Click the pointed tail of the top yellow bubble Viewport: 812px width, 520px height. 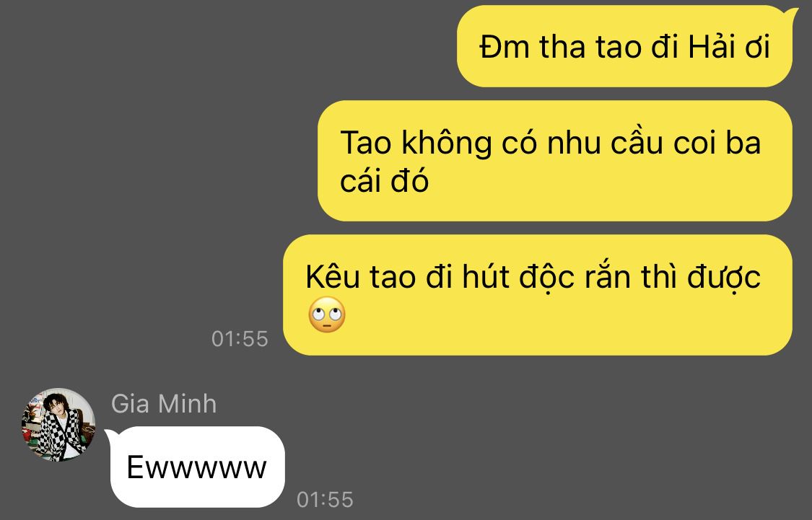coord(791,14)
